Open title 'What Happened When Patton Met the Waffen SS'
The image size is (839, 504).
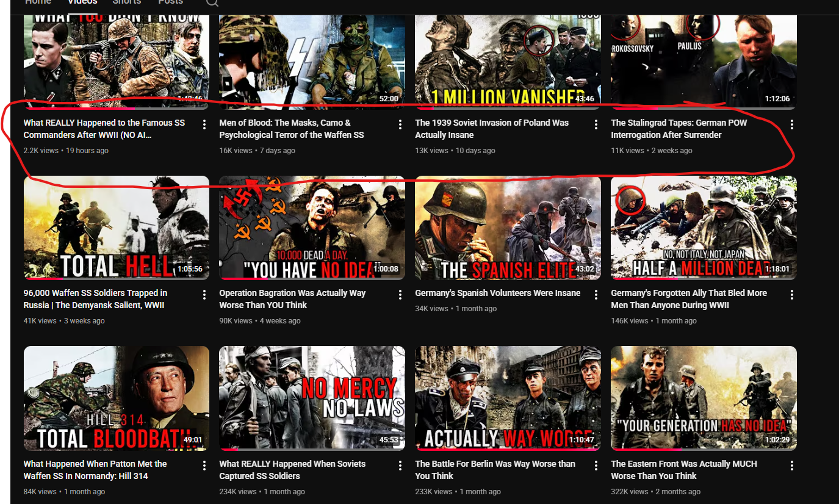point(95,470)
